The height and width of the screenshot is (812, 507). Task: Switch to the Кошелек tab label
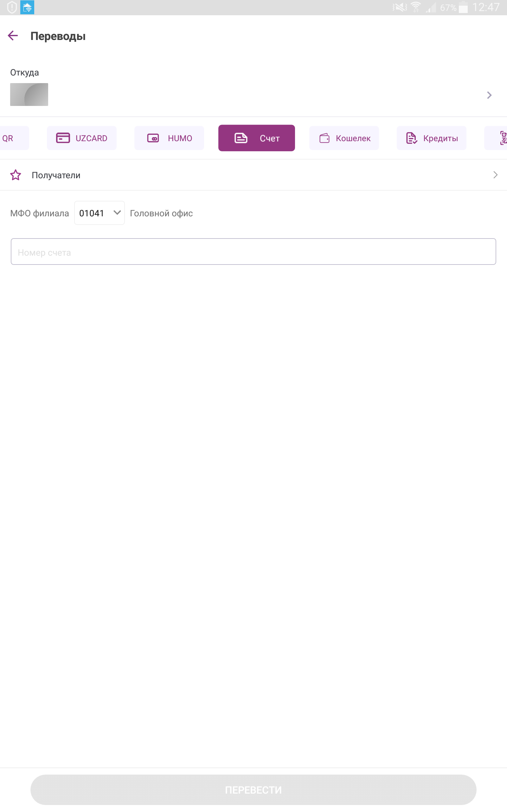click(x=353, y=138)
